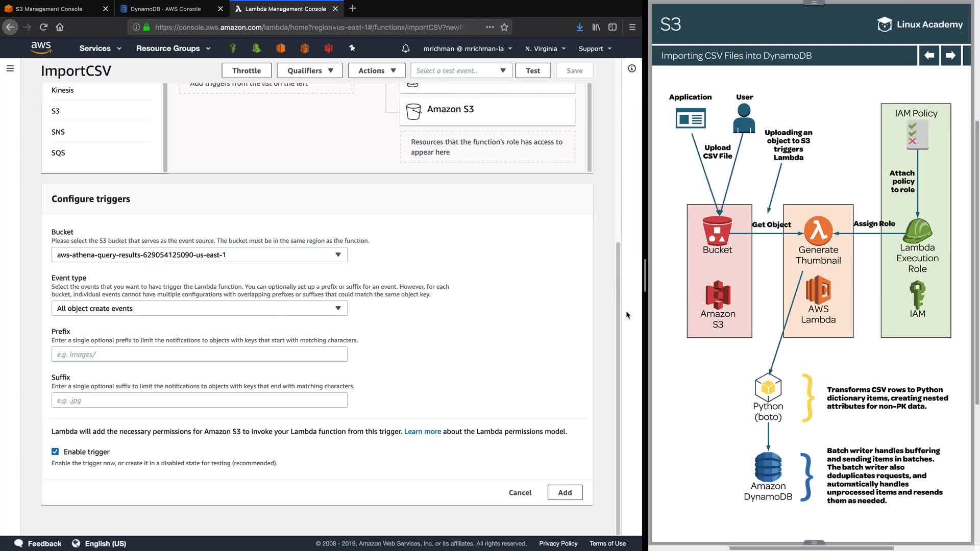Open the Learn more link
The width and height of the screenshot is (980, 551).
[x=422, y=431]
